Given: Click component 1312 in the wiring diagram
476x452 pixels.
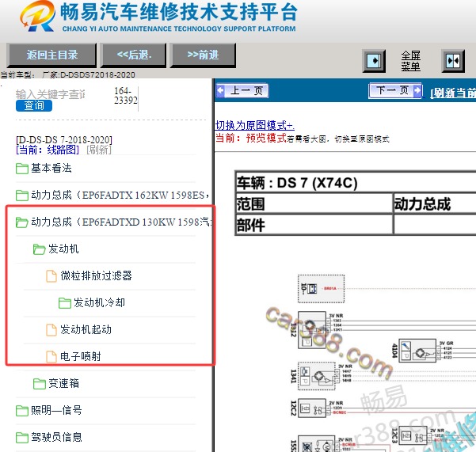Looking at the screenshot, I should click(x=312, y=330).
